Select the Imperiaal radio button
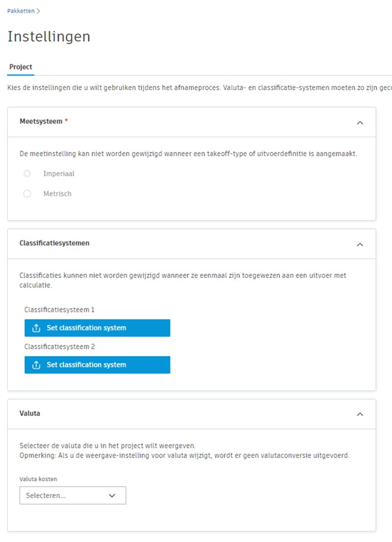This screenshot has width=392, height=542. coord(27,174)
